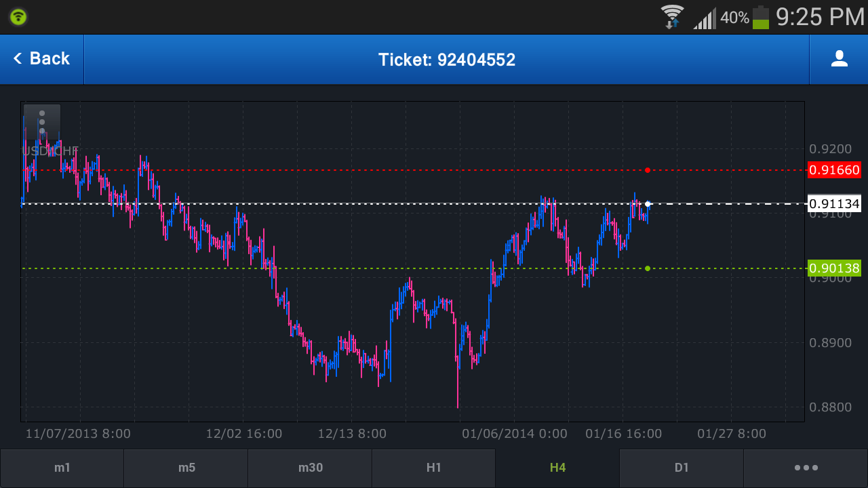Tap the 0.8900 price axis label
Screen dimensions: 868x488
[831, 342]
